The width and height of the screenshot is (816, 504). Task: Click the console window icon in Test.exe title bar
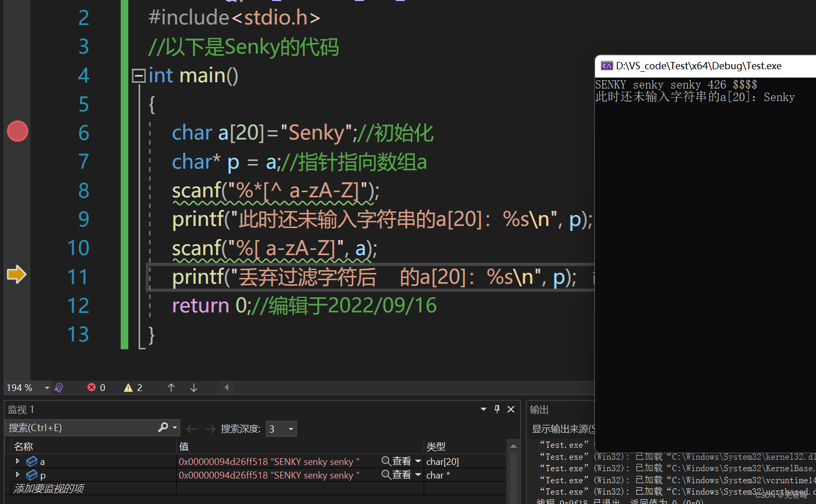(x=607, y=66)
